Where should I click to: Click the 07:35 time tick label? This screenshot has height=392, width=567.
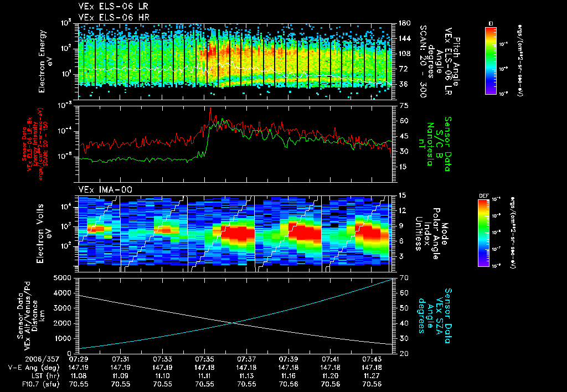[204, 359]
